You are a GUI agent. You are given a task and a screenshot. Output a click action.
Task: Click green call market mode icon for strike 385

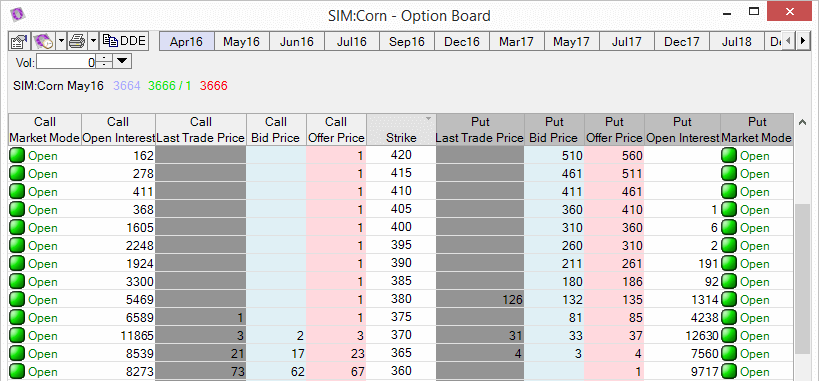pyautogui.click(x=18, y=282)
